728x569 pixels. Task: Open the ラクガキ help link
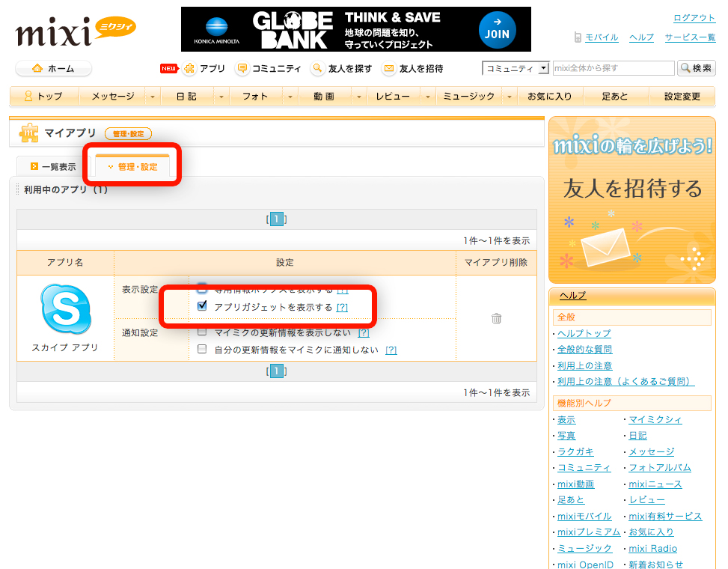point(575,451)
